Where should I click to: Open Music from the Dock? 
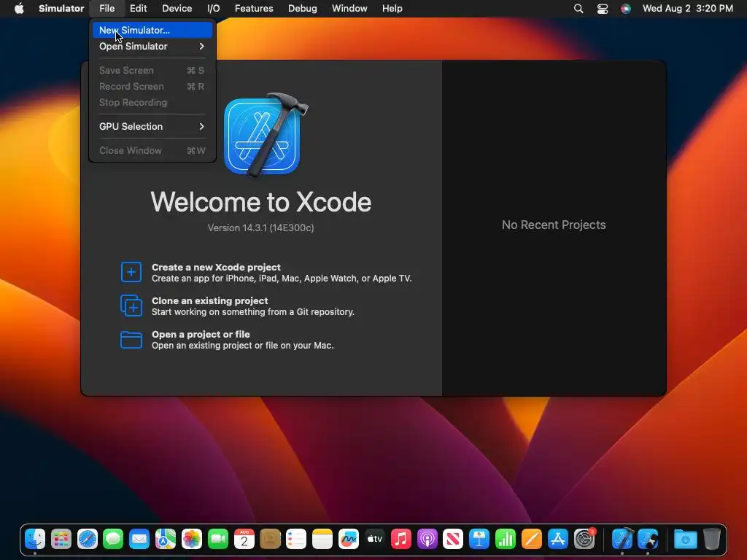pos(400,539)
